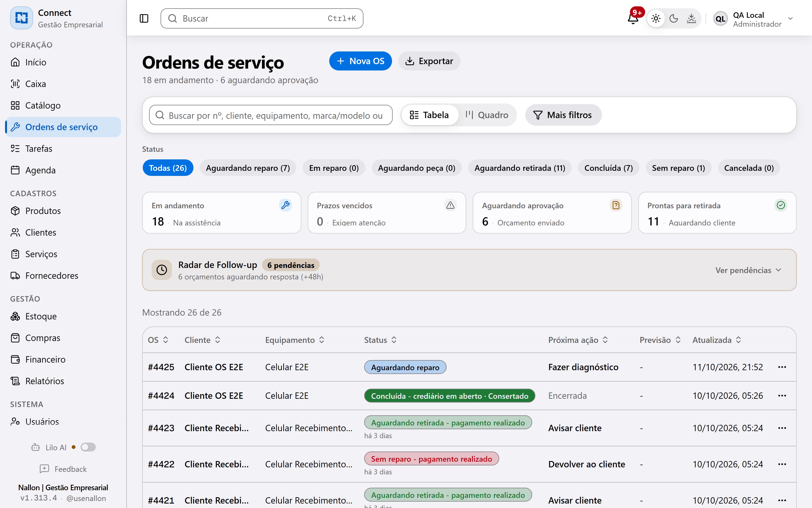This screenshot has height=508, width=812.
Task: Open the Feedback link
Action: pyautogui.click(x=63, y=469)
